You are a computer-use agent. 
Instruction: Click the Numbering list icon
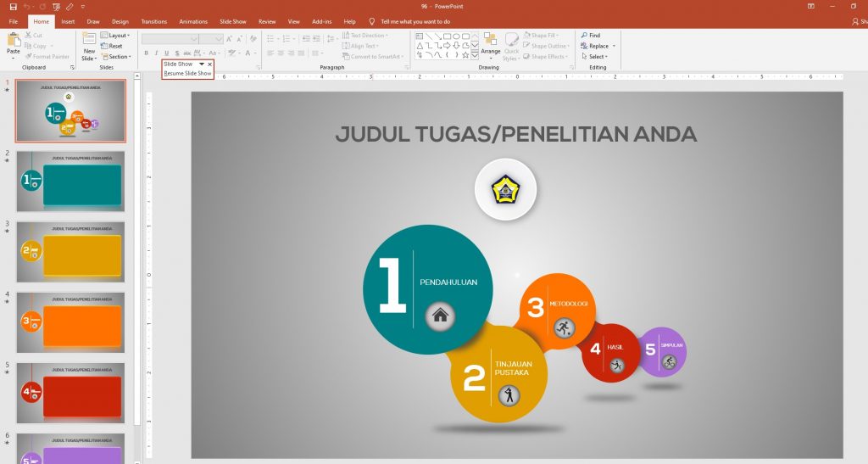287,39
